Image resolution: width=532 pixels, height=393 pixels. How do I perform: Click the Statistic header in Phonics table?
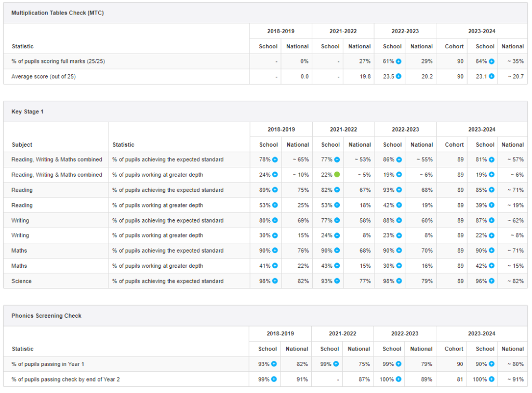click(x=23, y=349)
